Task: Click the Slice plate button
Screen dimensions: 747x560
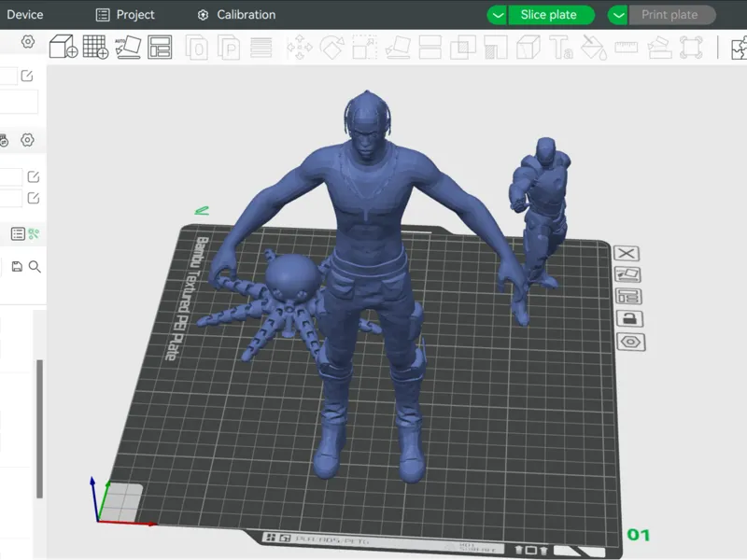Action: click(x=551, y=15)
